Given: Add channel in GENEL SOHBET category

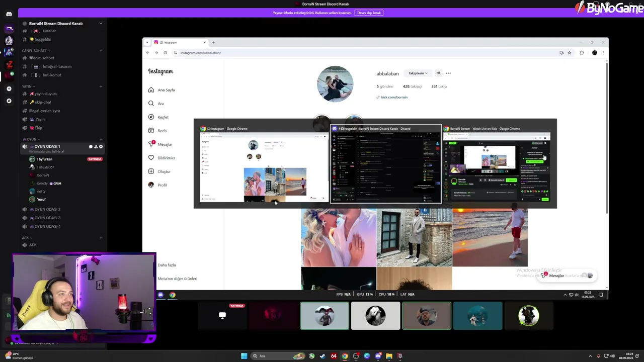Looking at the screenshot, I should tap(101, 51).
